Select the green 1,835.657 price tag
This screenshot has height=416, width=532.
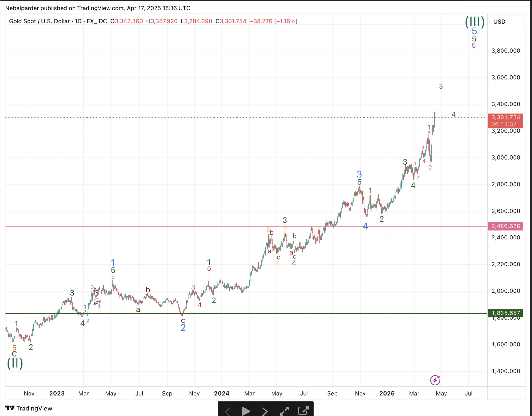[x=505, y=313]
